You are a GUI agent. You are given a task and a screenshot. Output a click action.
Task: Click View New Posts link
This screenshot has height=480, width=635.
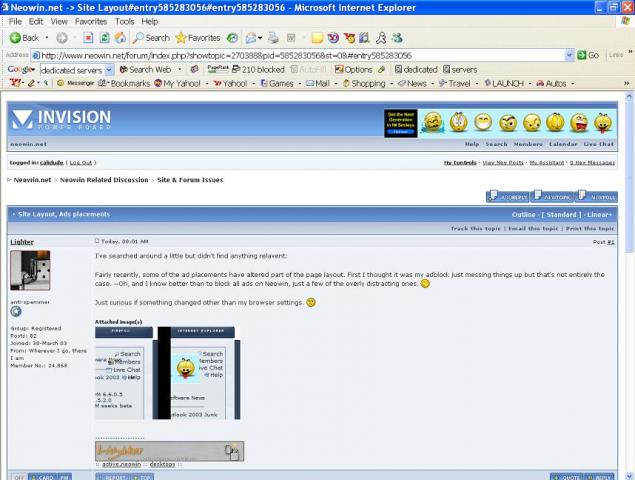coord(503,162)
